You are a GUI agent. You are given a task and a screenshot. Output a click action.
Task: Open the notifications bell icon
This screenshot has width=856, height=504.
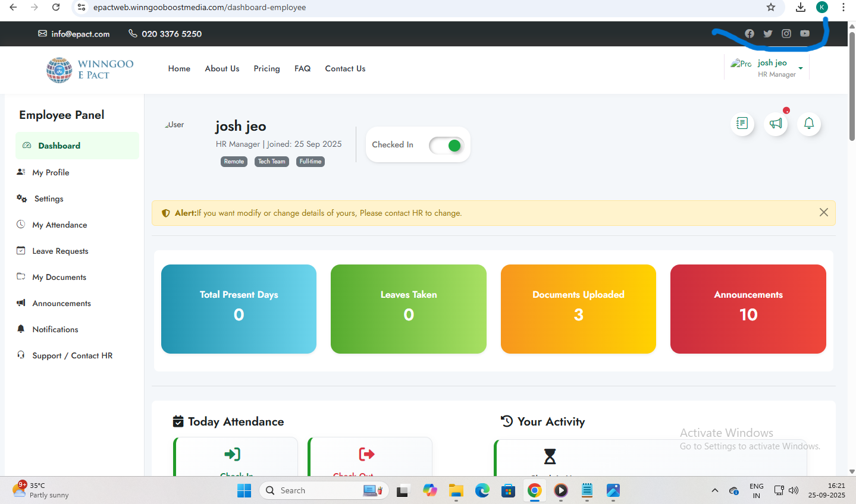[808, 124]
